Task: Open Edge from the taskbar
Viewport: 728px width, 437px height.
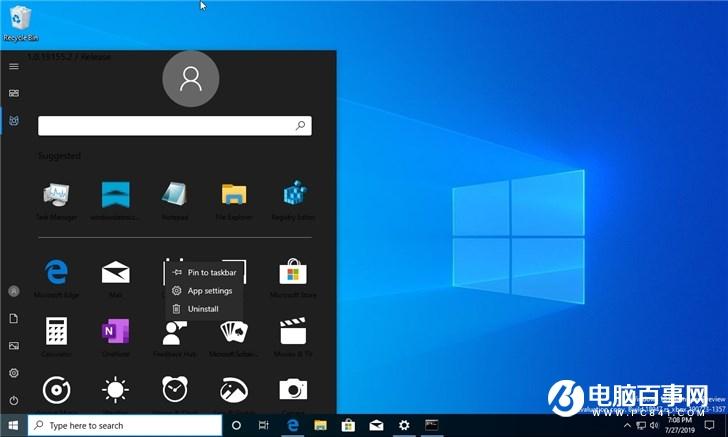Action: pos(292,425)
